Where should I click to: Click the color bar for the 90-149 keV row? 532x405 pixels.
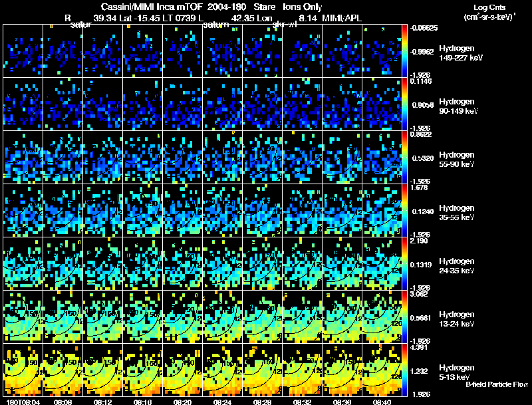(404, 104)
